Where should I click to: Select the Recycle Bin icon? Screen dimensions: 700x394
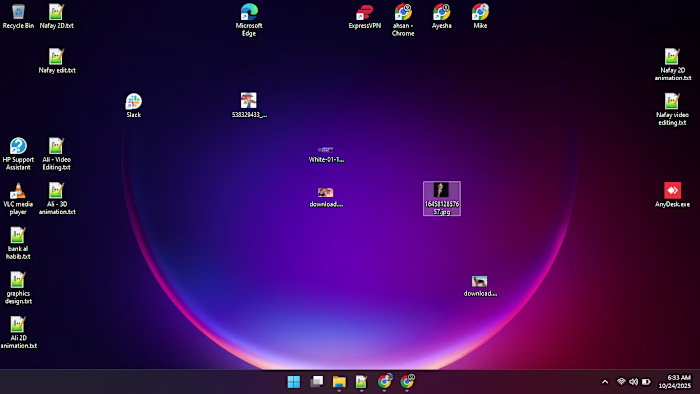18,16
